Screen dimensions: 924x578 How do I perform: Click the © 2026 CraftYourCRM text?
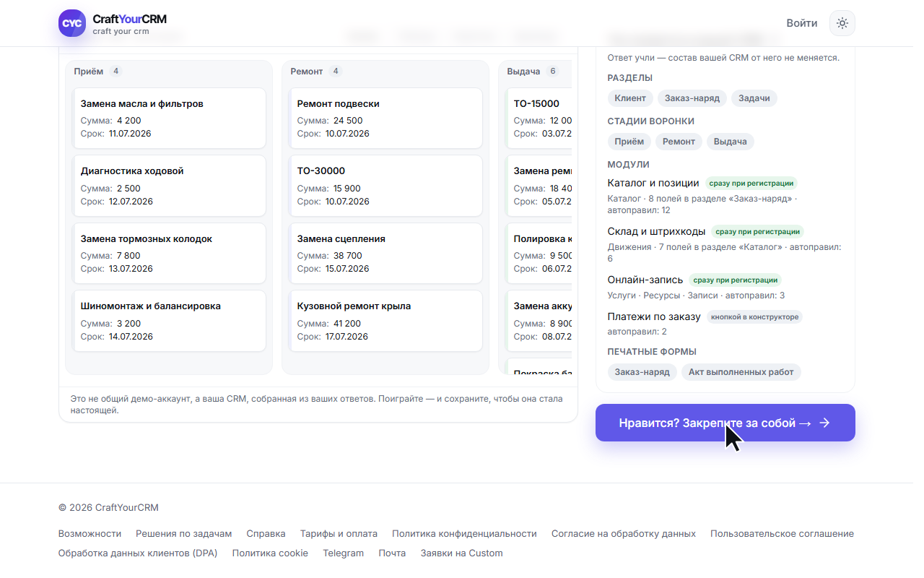coord(108,508)
